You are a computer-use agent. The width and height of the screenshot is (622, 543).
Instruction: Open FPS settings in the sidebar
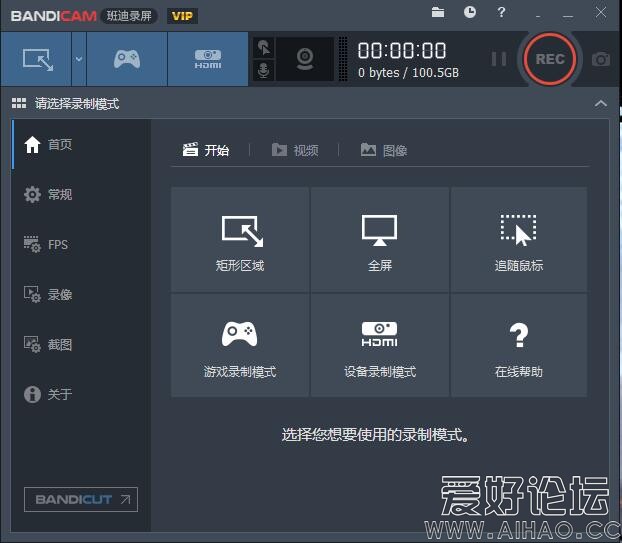click(x=81, y=244)
